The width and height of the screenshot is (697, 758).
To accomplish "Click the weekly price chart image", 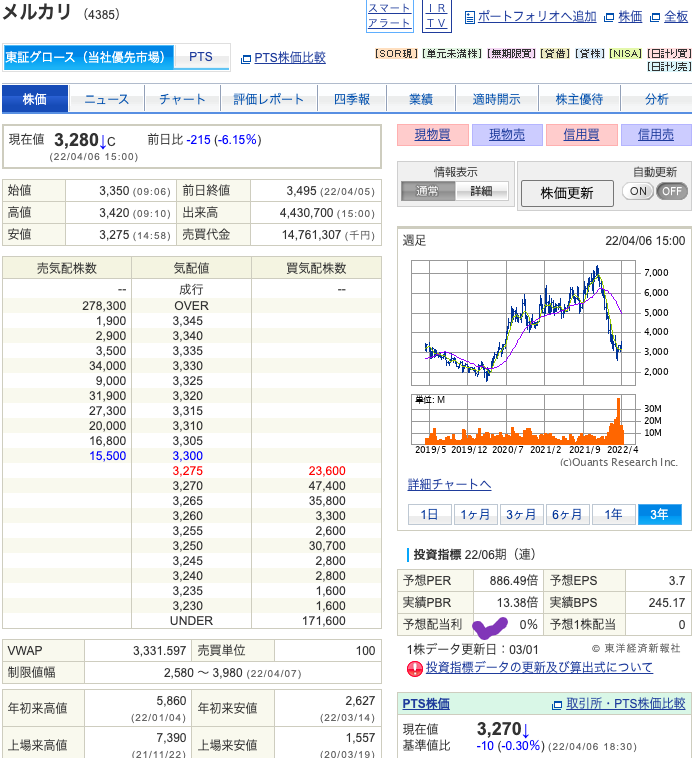I will click(x=523, y=323).
